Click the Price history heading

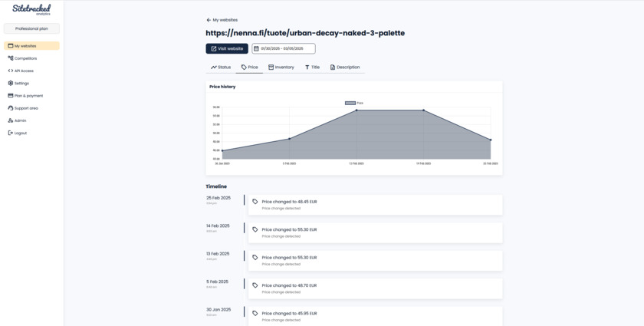click(222, 87)
